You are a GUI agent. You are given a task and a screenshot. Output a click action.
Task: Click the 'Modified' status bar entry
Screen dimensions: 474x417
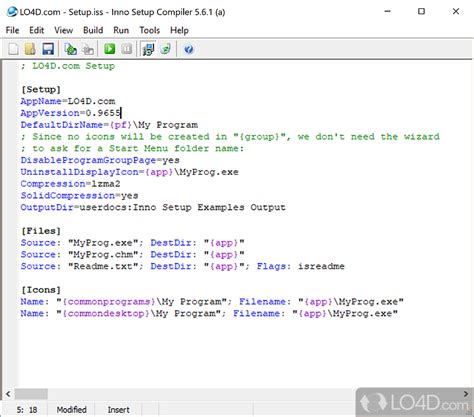point(71,410)
